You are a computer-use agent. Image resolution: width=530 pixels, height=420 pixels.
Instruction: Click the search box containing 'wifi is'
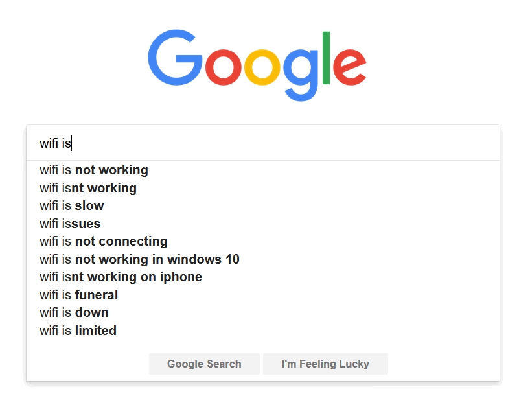[263, 143]
